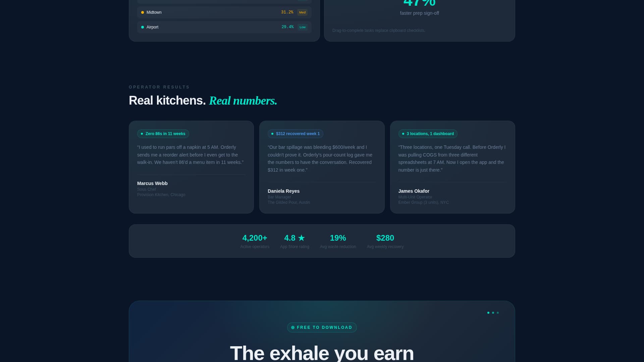644x362 pixels.
Task: Click the Midtown location row
Action: click(x=224, y=12)
